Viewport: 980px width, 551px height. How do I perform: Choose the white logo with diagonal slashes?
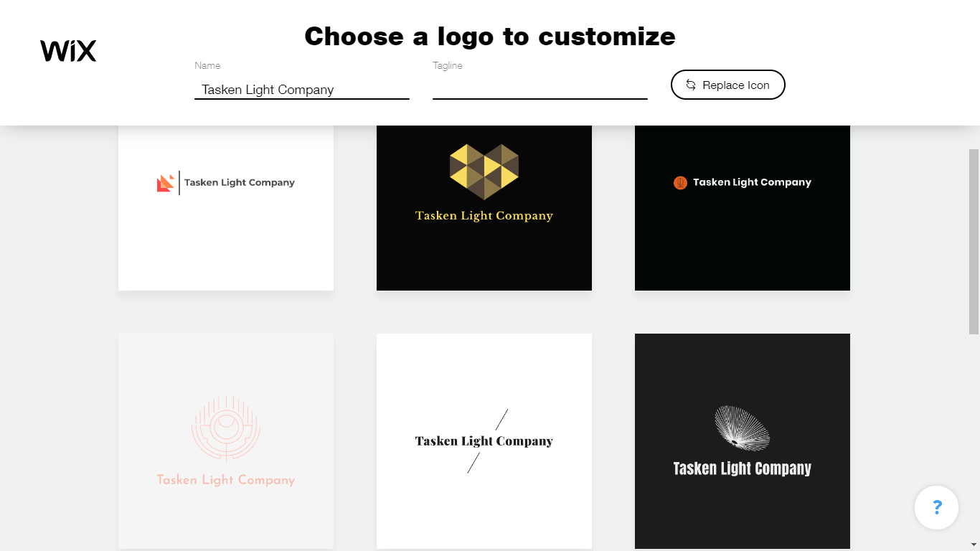pyautogui.click(x=484, y=441)
